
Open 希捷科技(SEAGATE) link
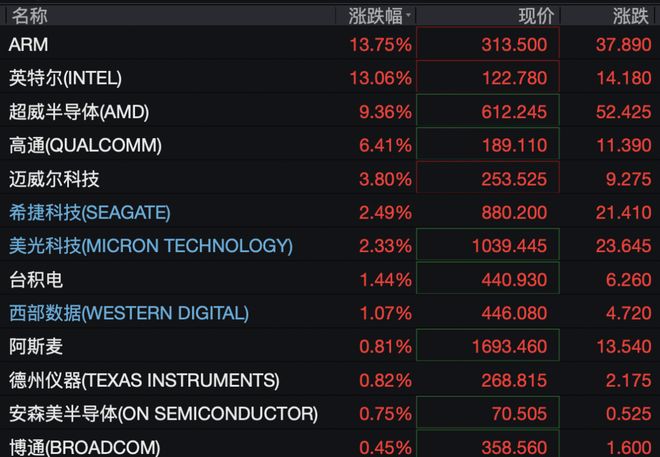(90, 213)
